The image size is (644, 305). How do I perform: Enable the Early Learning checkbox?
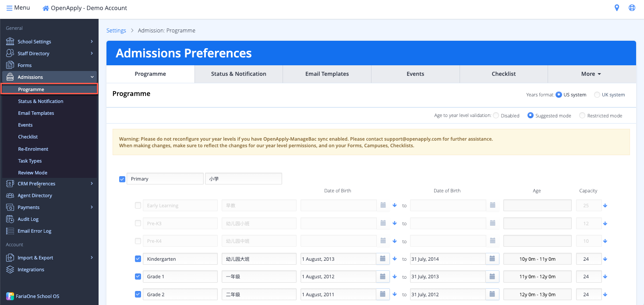coord(138,205)
